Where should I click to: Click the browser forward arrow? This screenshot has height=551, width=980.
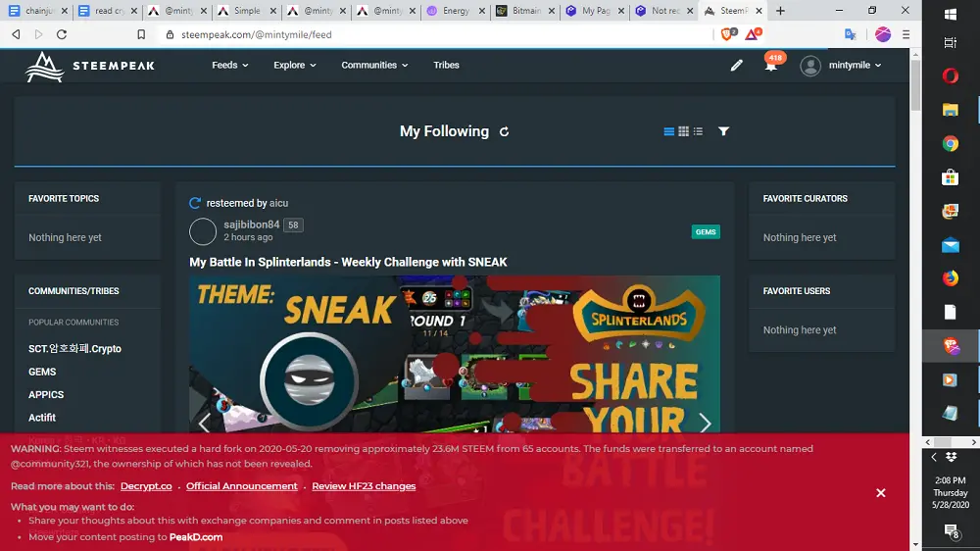coord(39,34)
